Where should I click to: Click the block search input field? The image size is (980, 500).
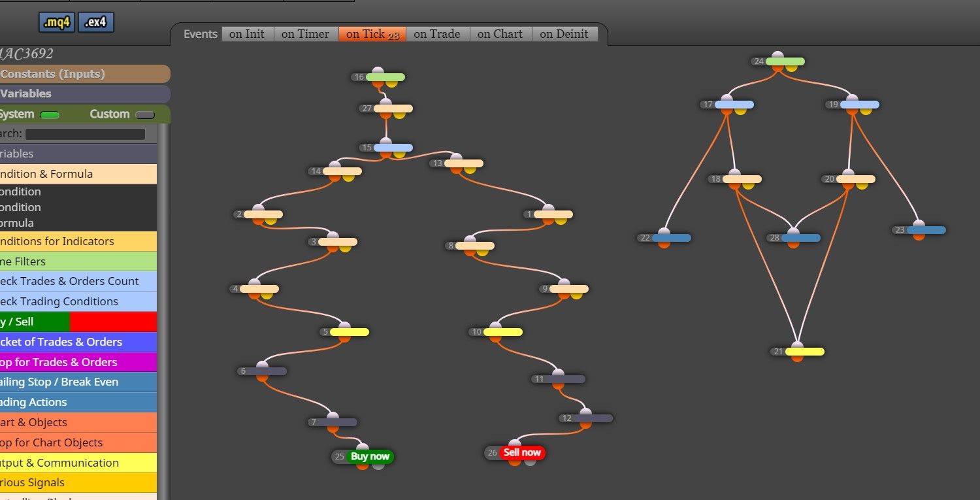85,134
